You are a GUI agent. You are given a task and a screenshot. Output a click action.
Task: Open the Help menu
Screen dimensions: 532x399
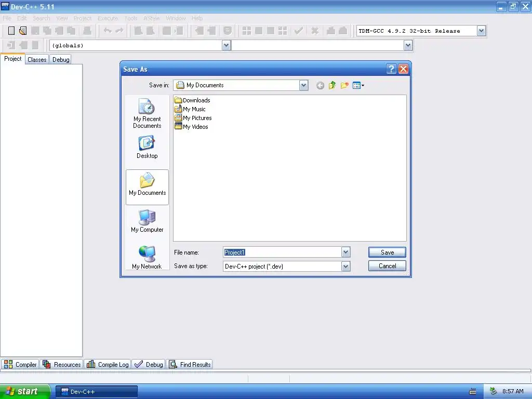[x=197, y=18]
